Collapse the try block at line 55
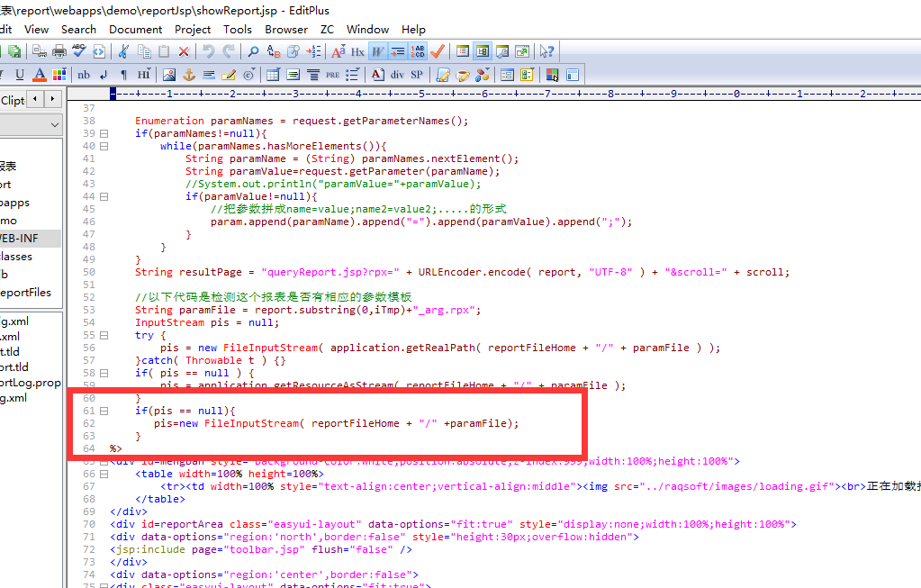 [104, 335]
